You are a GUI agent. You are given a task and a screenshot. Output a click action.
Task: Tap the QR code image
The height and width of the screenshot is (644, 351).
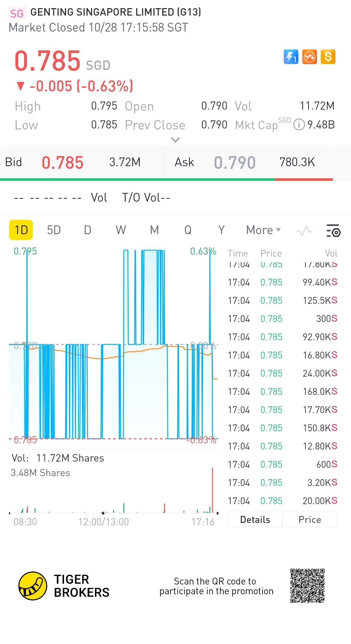307,586
